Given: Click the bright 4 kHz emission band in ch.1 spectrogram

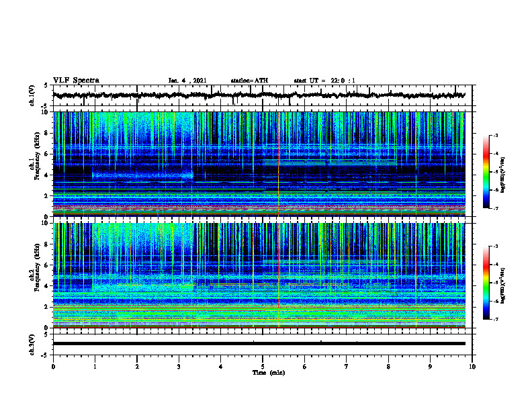Looking at the screenshot, I should click(142, 175).
